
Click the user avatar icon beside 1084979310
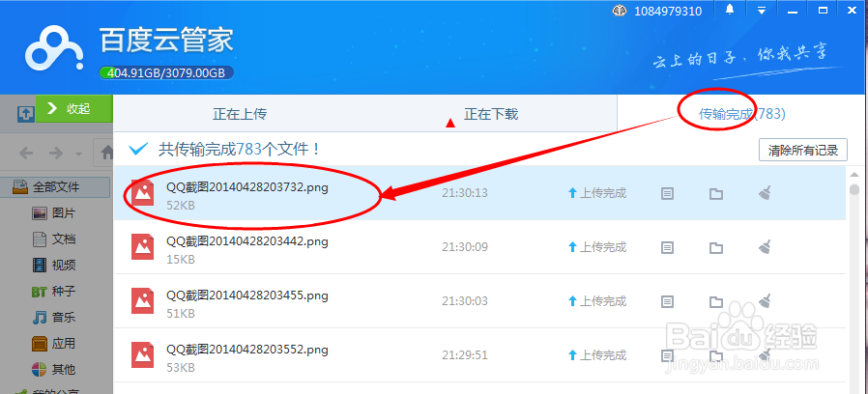click(x=620, y=11)
